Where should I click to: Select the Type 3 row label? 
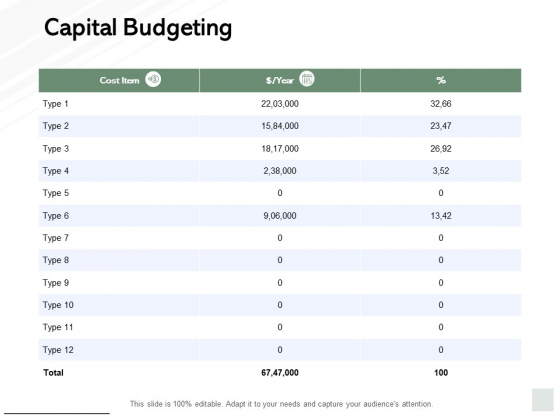(x=56, y=149)
